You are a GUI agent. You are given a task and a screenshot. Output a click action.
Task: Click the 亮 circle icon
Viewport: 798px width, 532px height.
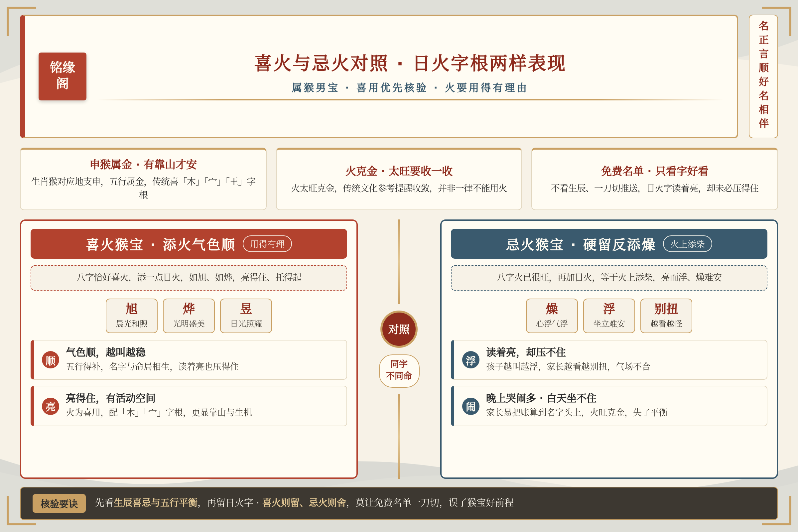coord(51,406)
